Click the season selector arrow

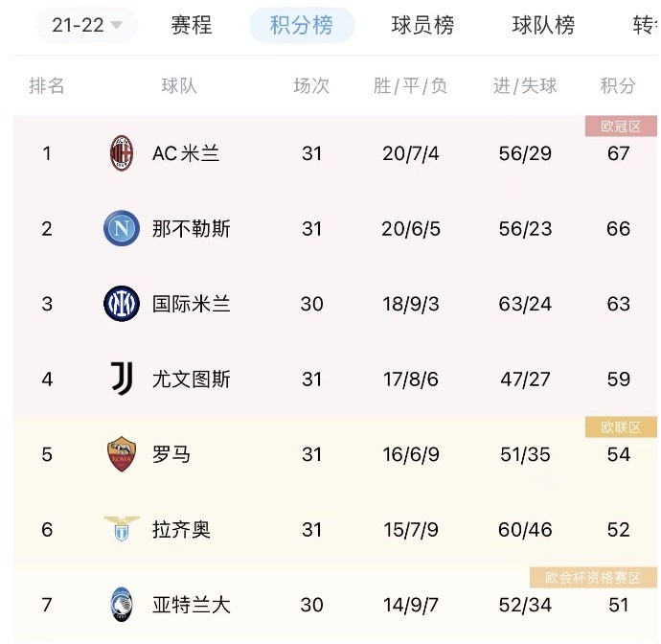(116, 25)
